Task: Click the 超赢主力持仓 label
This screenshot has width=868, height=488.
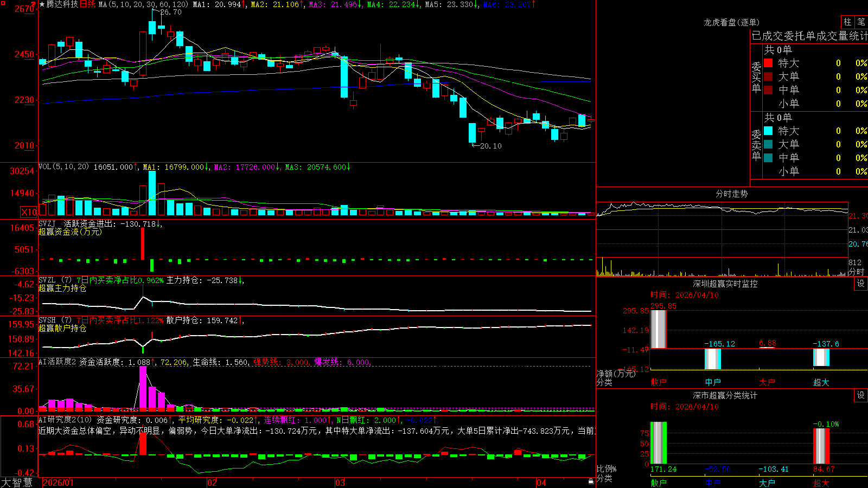Action: [62, 288]
